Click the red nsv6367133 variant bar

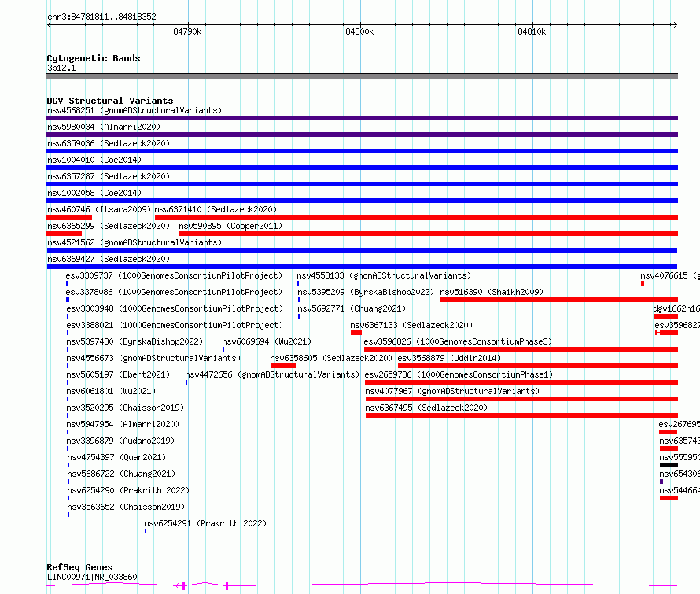pos(356,333)
